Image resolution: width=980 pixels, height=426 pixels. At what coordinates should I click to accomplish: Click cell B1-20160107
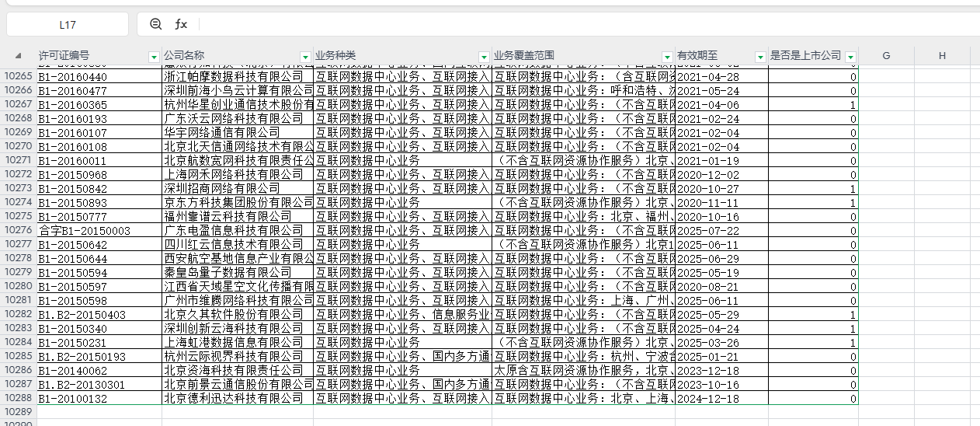99,133
